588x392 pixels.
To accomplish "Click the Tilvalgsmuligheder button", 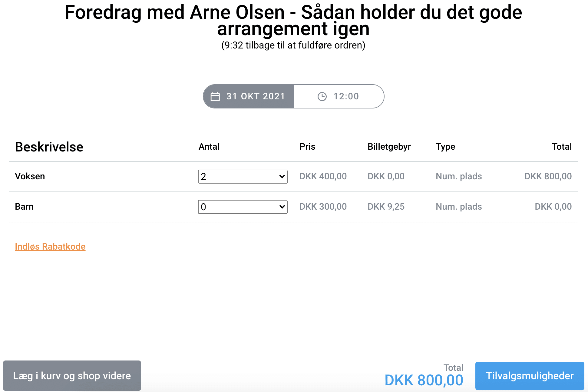I will [530, 376].
